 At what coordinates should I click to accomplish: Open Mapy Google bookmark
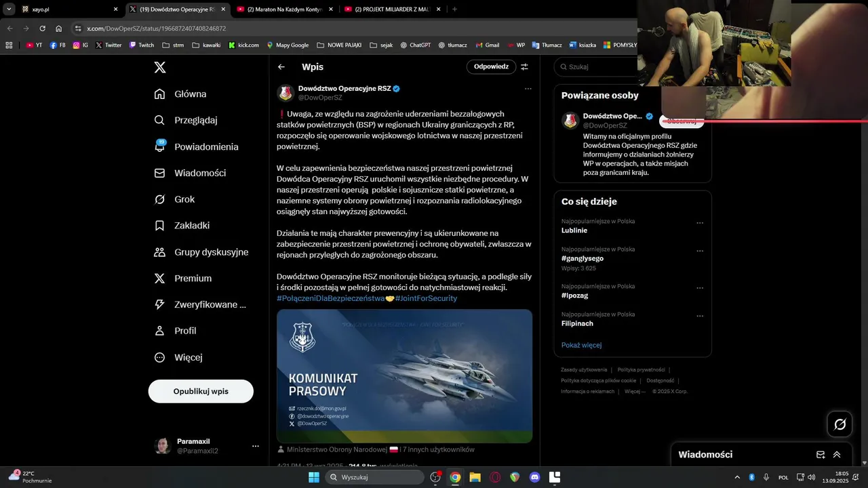pos(288,45)
